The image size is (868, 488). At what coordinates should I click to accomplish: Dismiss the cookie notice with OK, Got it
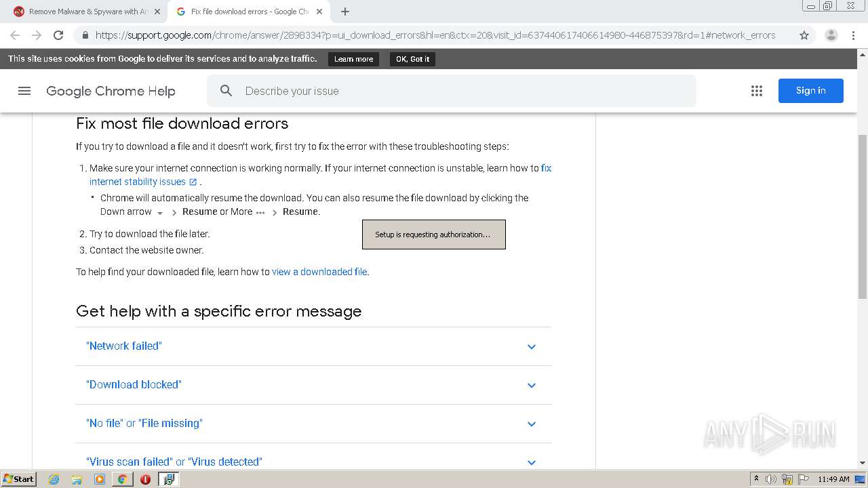412,59
